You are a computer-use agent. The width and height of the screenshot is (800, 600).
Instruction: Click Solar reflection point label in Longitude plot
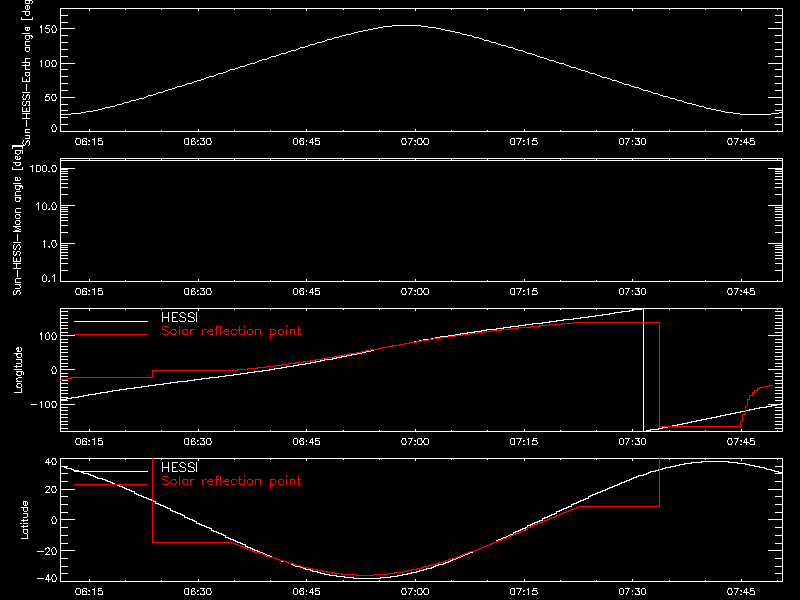[231, 331]
